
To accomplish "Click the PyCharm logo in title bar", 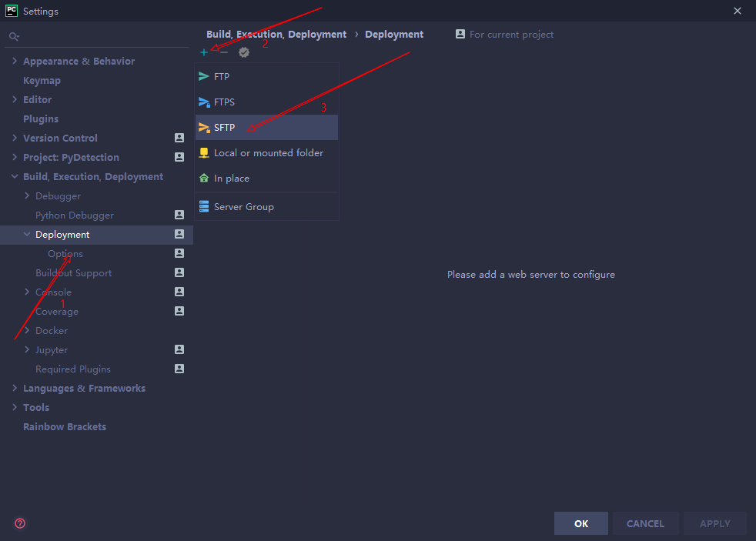I will click(11, 11).
